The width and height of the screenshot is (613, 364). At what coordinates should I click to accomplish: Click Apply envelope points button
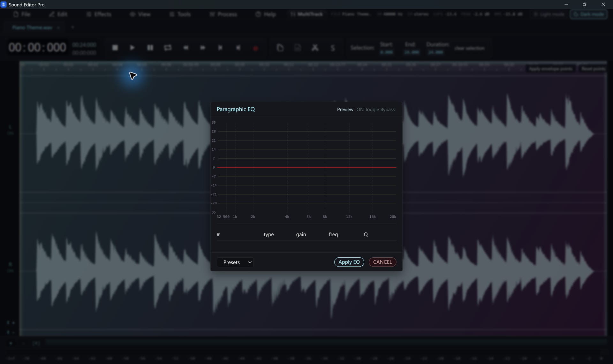click(x=551, y=69)
